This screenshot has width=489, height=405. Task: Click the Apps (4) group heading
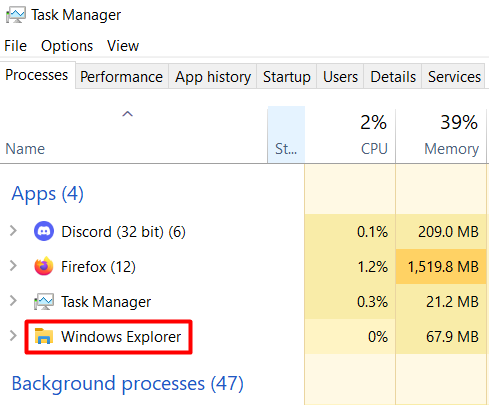click(x=48, y=194)
